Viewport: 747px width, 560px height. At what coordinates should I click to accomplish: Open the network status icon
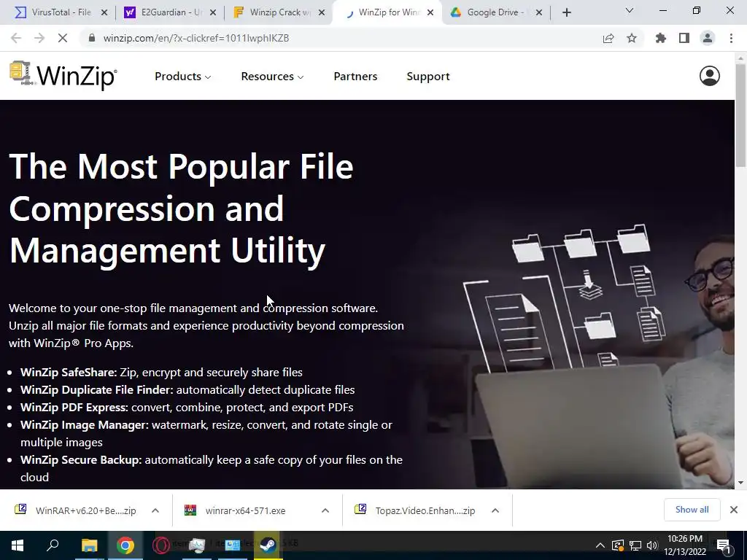(635, 545)
